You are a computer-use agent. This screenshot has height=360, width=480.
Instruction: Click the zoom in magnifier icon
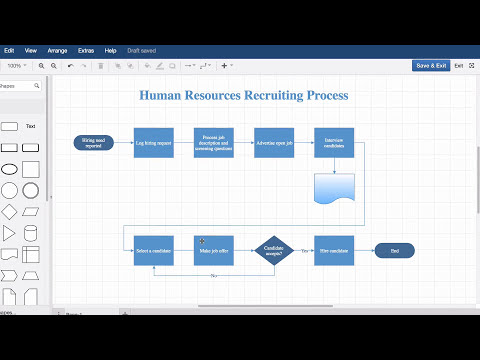[x=41, y=66]
